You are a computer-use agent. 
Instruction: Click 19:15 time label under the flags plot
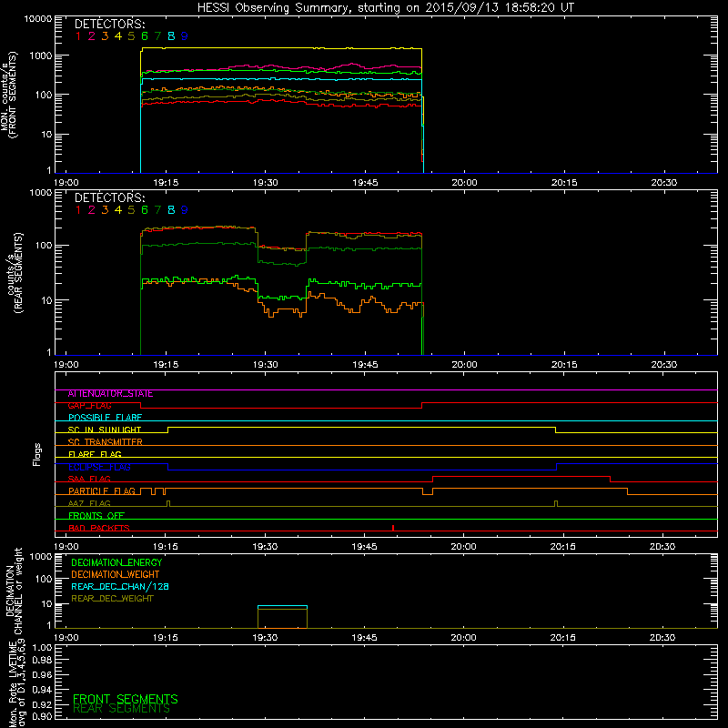166,547
